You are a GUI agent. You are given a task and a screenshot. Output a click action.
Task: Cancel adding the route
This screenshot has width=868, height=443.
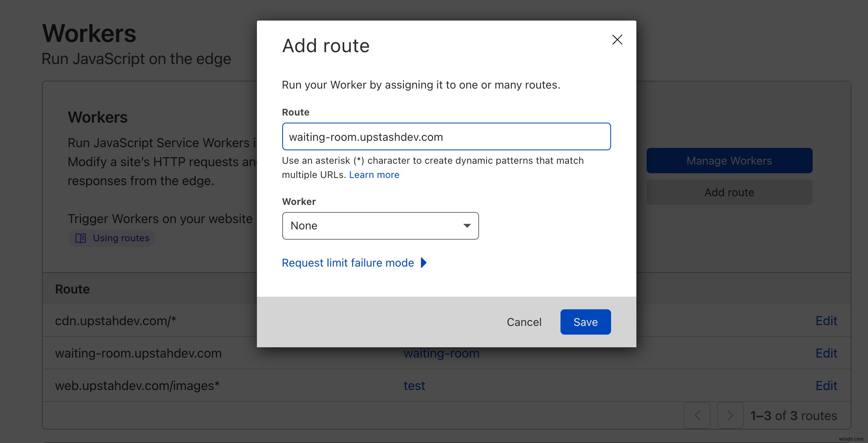pyautogui.click(x=524, y=322)
